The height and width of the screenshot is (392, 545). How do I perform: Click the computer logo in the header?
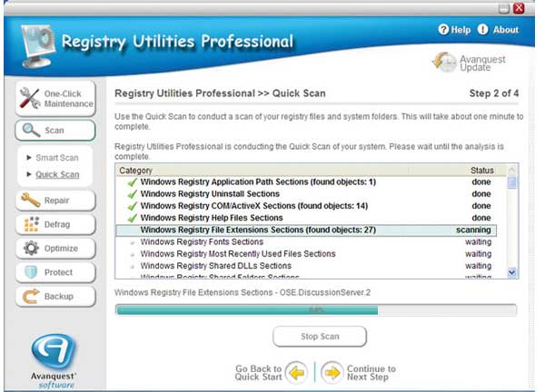point(37,45)
